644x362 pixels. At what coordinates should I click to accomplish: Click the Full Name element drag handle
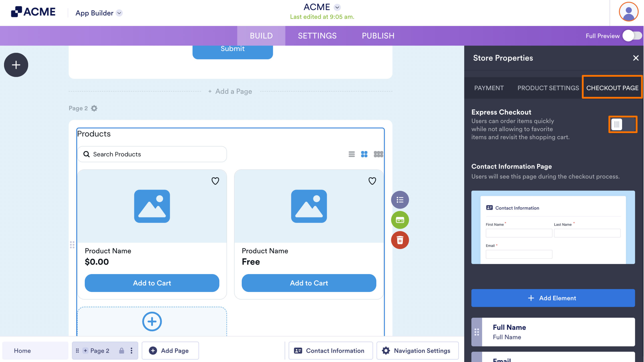coord(476,332)
